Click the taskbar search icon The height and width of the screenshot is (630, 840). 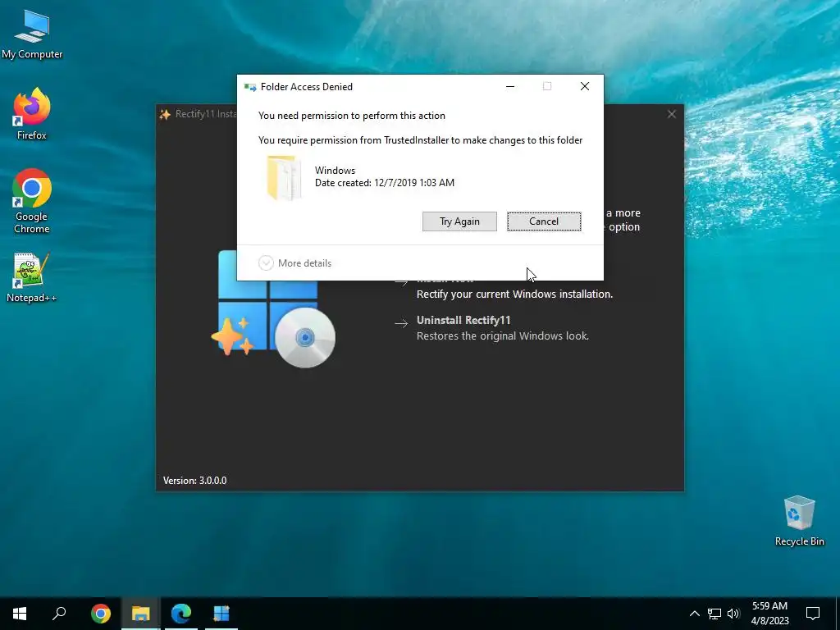click(x=59, y=614)
